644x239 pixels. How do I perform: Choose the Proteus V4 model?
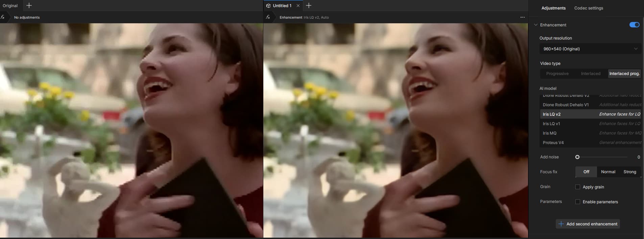pos(591,142)
